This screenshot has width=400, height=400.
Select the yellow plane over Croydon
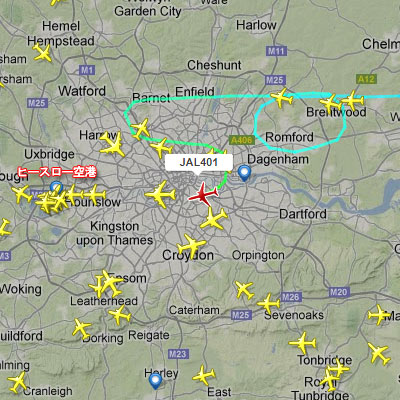[x=191, y=246]
